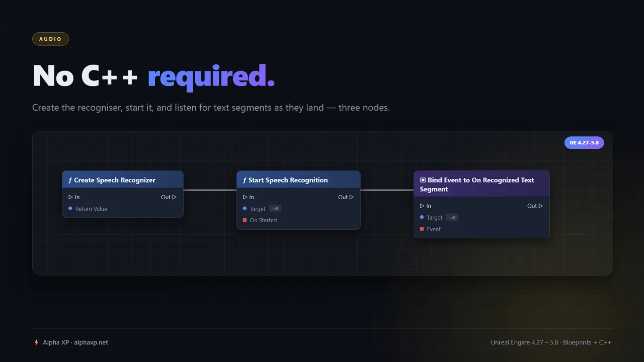Click the event icon on Bind Event node

423,180
